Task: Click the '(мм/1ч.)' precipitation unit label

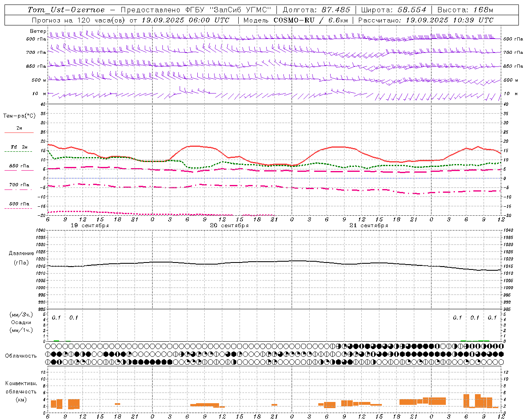Action: [21, 330]
